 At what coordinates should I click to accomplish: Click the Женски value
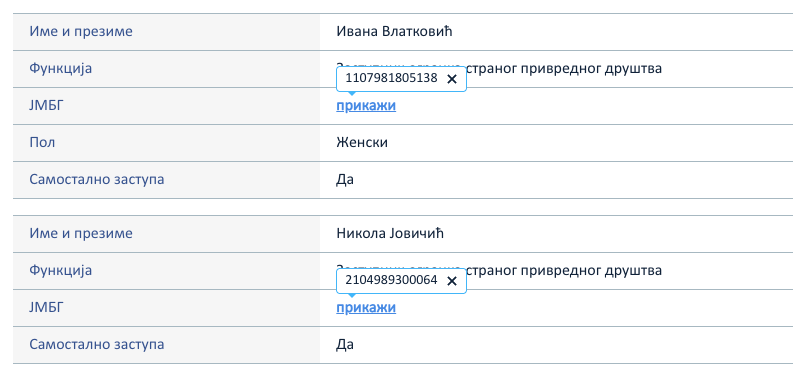362,143
